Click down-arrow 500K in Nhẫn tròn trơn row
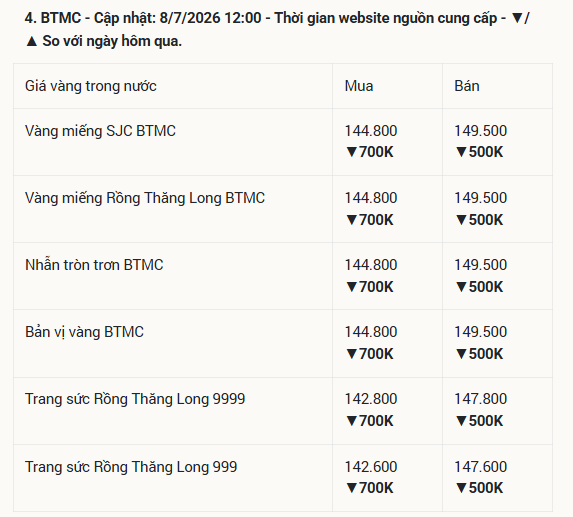The width and height of the screenshot is (573, 517). (479, 287)
